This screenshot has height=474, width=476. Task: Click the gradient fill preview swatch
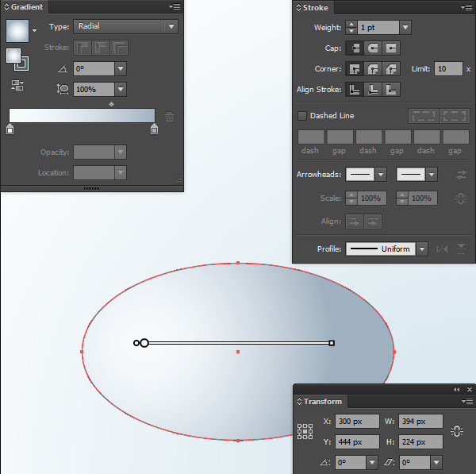pos(17,31)
